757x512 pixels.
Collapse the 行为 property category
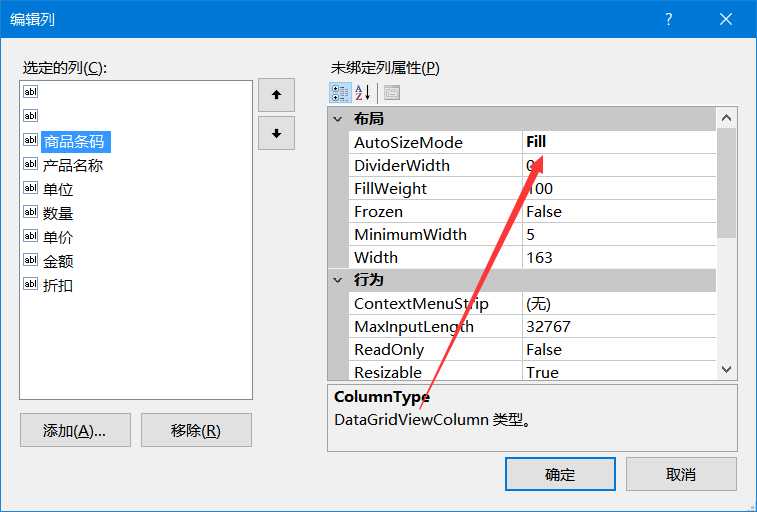click(x=337, y=280)
